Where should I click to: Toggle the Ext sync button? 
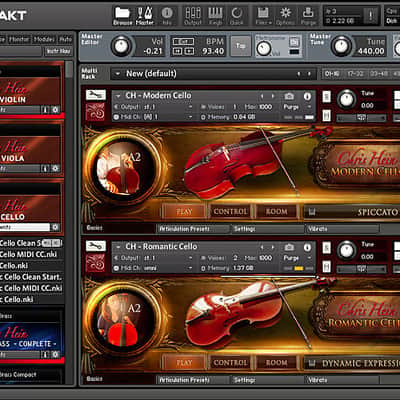point(183,41)
